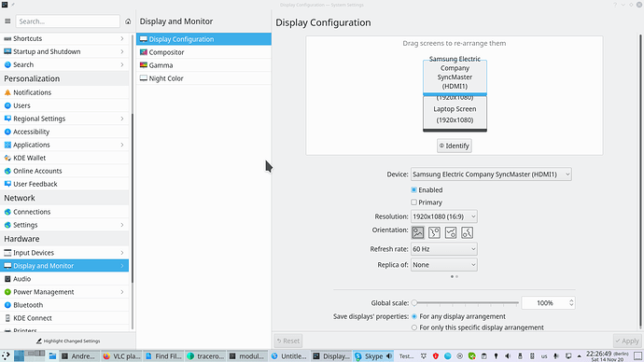Screen dimensions: 644x362
Task: Click the Online Accounts icon
Action: (x=7, y=171)
